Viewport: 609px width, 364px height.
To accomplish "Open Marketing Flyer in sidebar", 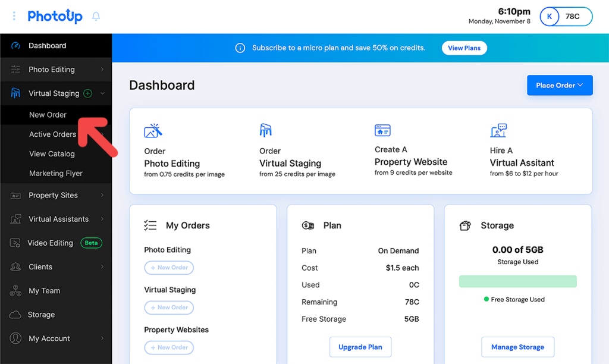I will click(56, 173).
